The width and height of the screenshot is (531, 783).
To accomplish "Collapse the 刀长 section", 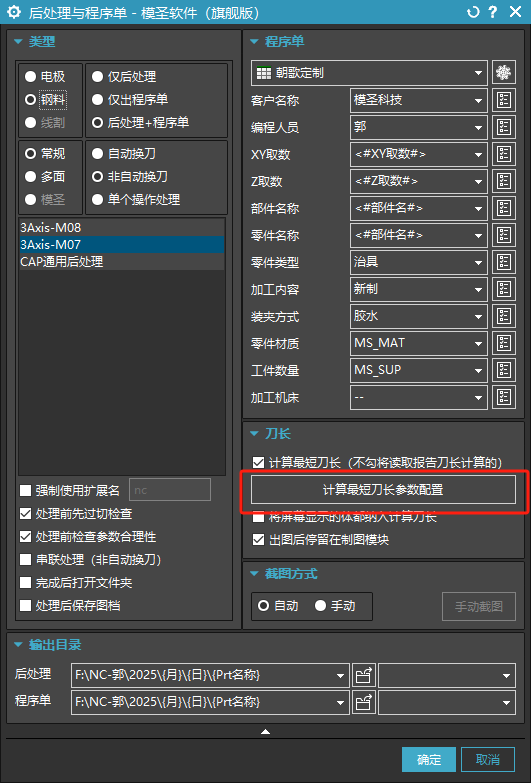I will point(255,433).
